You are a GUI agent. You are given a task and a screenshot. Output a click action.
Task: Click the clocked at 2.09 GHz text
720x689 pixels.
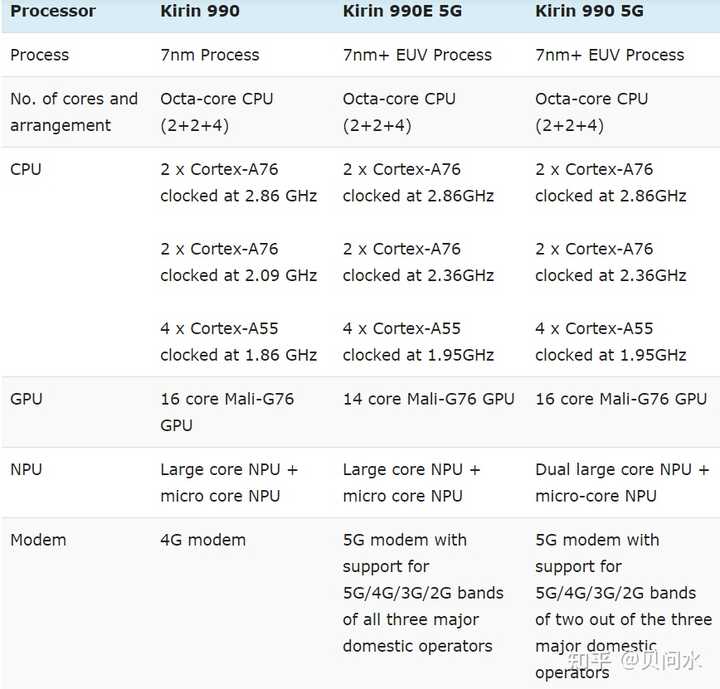point(239,275)
